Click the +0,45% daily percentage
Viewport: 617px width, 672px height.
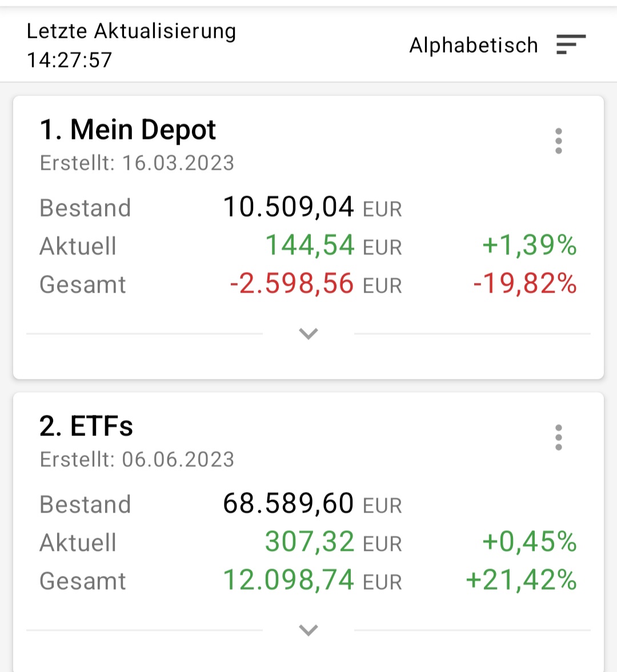(529, 542)
